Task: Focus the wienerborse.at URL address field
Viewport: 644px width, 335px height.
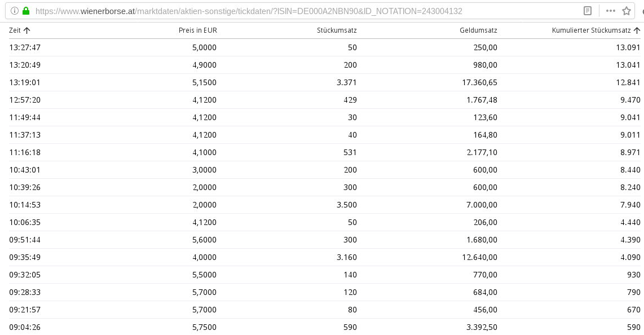Action: click(x=248, y=11)
